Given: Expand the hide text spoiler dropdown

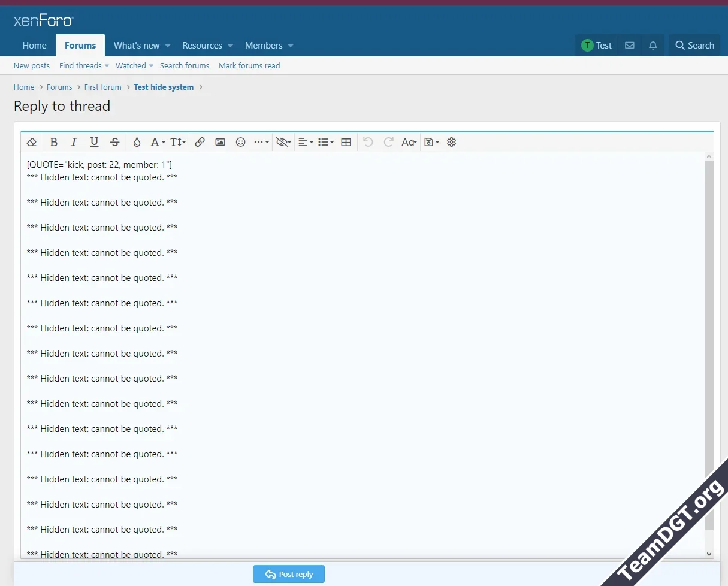Looking at the screenshot, I should tap(283, 142).
